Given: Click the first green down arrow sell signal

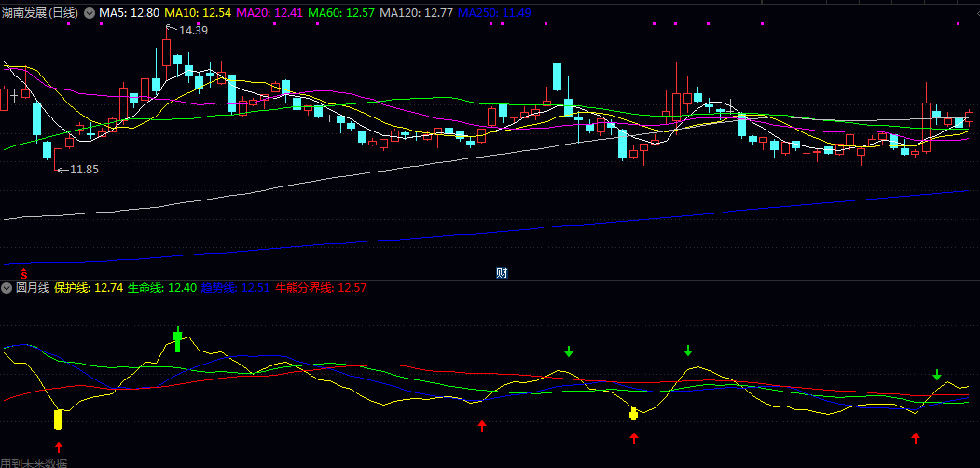Looking at the screenshot, I should [569, 351].
